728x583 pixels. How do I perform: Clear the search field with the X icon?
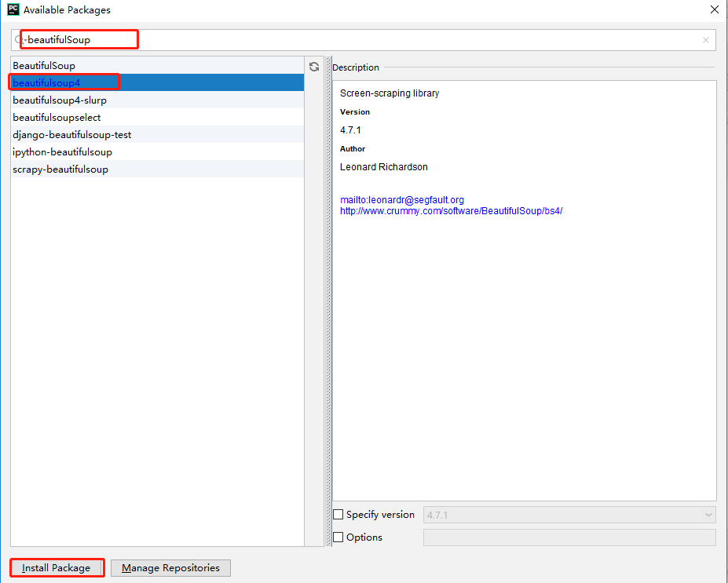(706, 40)
